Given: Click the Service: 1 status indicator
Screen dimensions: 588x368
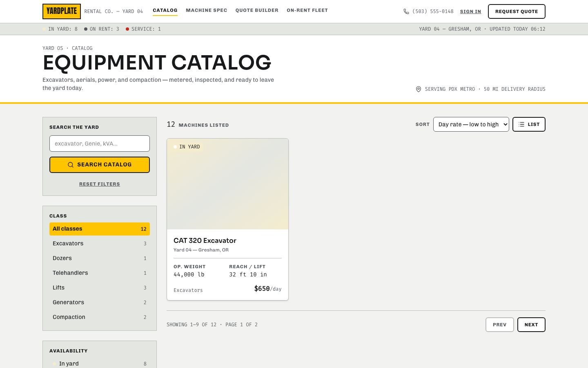Looking at the screenshot, I should pos(143,29).
